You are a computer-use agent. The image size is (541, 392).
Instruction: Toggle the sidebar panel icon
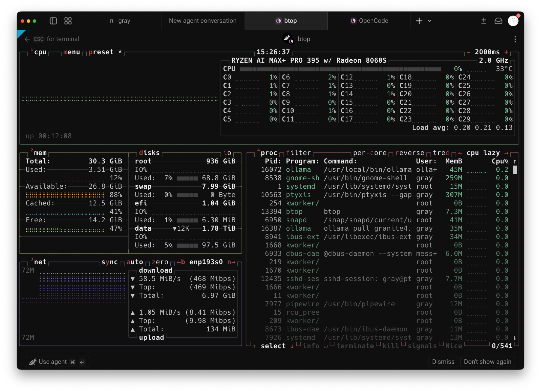coord(53,21)
